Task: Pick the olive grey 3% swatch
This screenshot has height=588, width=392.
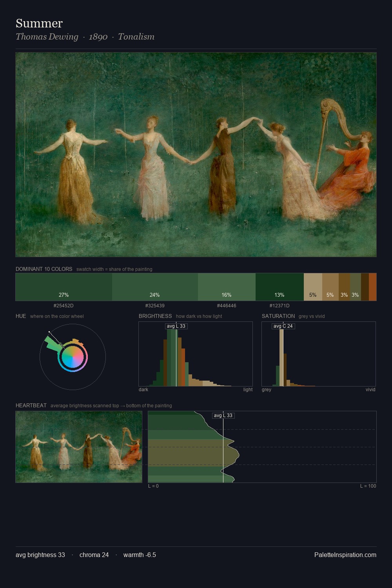Action: pyautogui.click(x=355, y=287)
